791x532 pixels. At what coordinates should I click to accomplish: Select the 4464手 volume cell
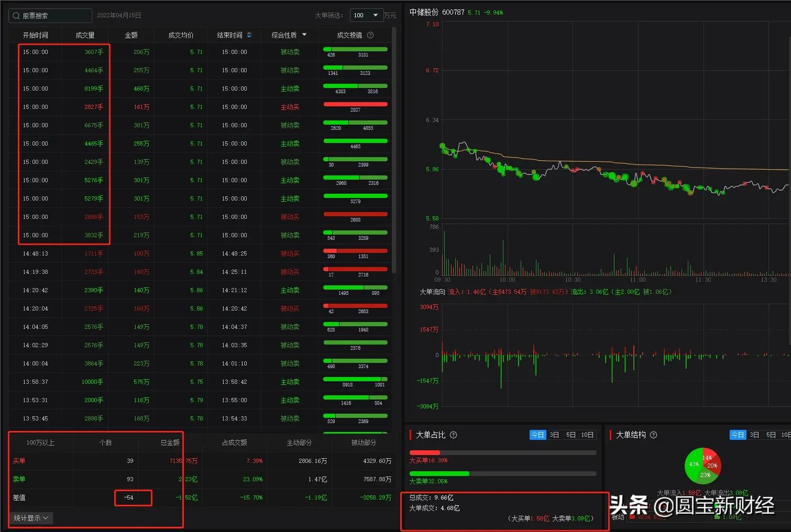[94, 70]
